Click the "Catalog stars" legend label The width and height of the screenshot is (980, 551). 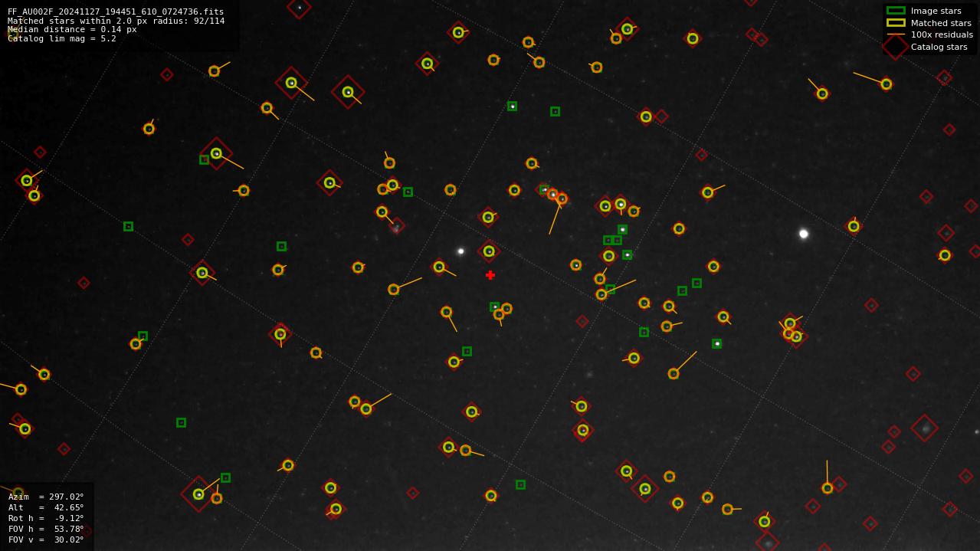pyautogui.click(x=939, y=47)
